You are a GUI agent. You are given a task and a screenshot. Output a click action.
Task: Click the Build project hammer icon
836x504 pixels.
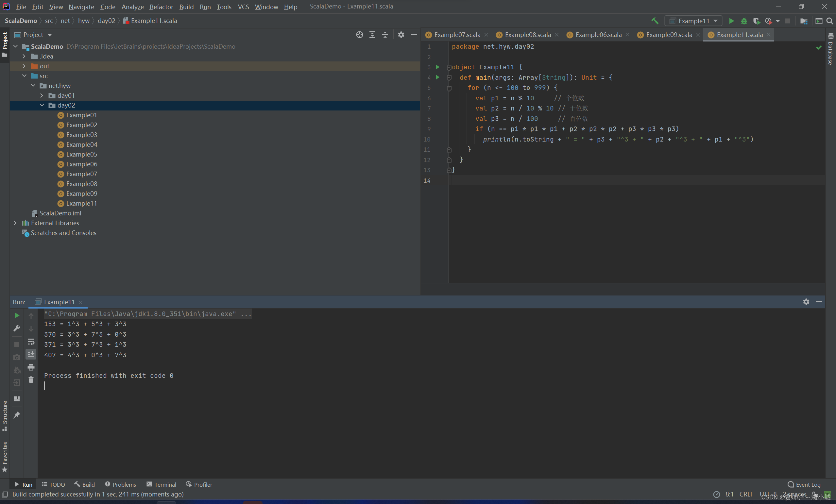pyautogui.click(x=655, y=21)
